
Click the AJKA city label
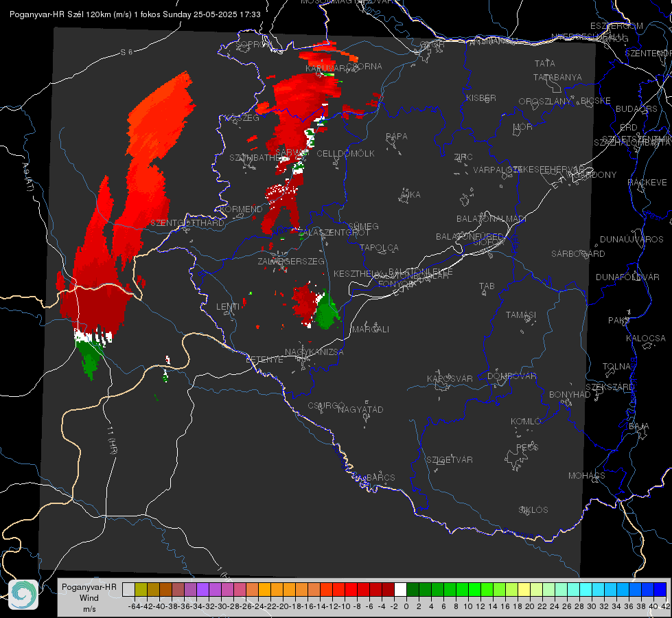410,194
